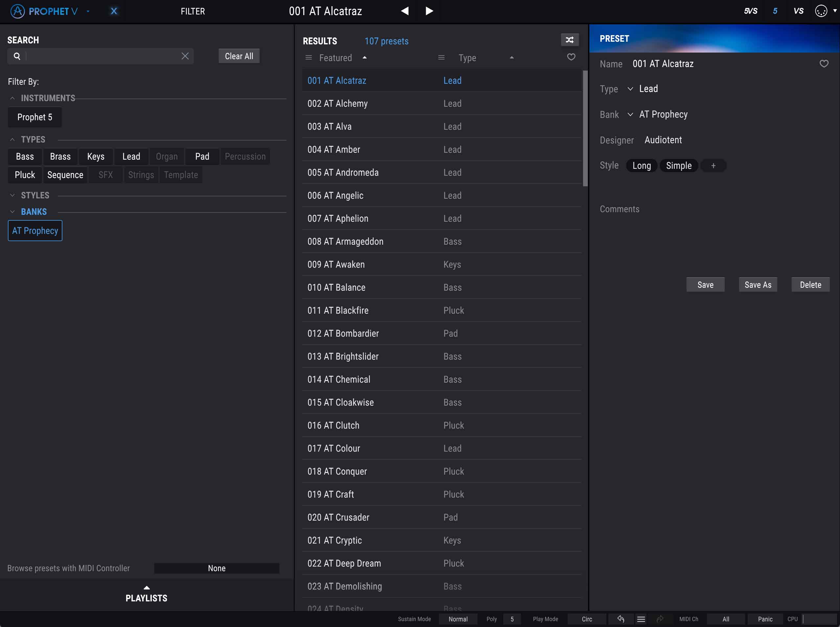The height and width of the screenshot is (627, 840).
Task: Toggle the AT Prophecy bank filter
Action: click(35, 231)
